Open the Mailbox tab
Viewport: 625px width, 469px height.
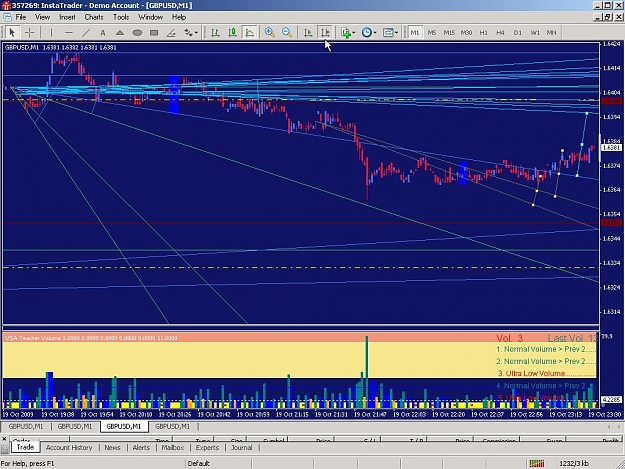pyautogui.click(x=173, y=447)
